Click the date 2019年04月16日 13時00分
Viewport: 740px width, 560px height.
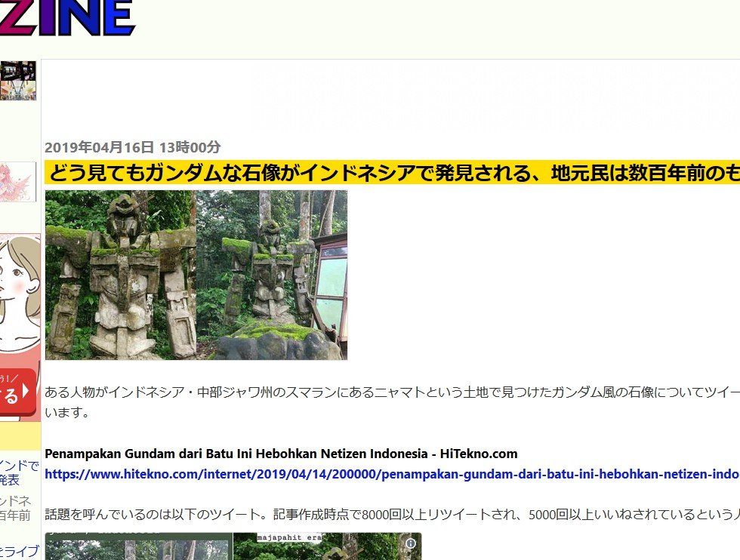coord(133,147)
